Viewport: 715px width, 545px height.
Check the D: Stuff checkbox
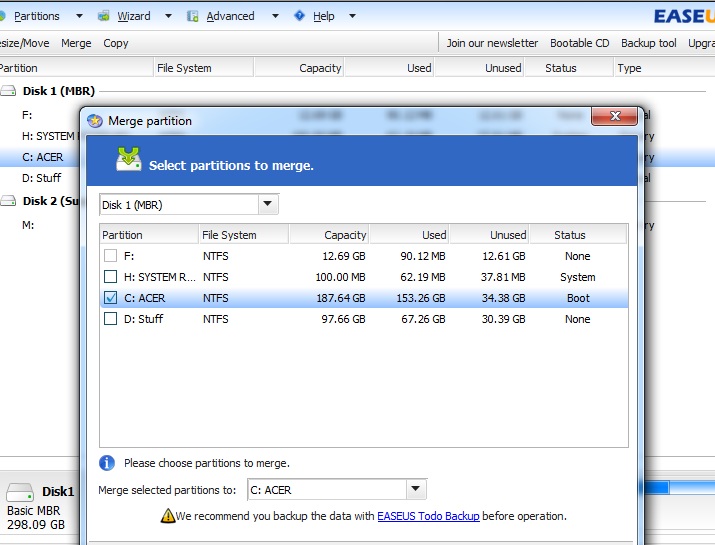(110, 318)
